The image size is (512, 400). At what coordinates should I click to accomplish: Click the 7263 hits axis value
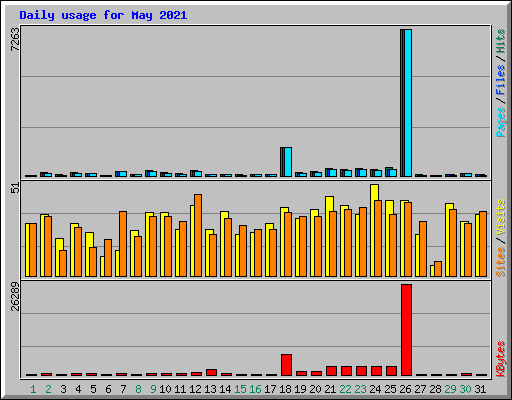tap(15, 39)
